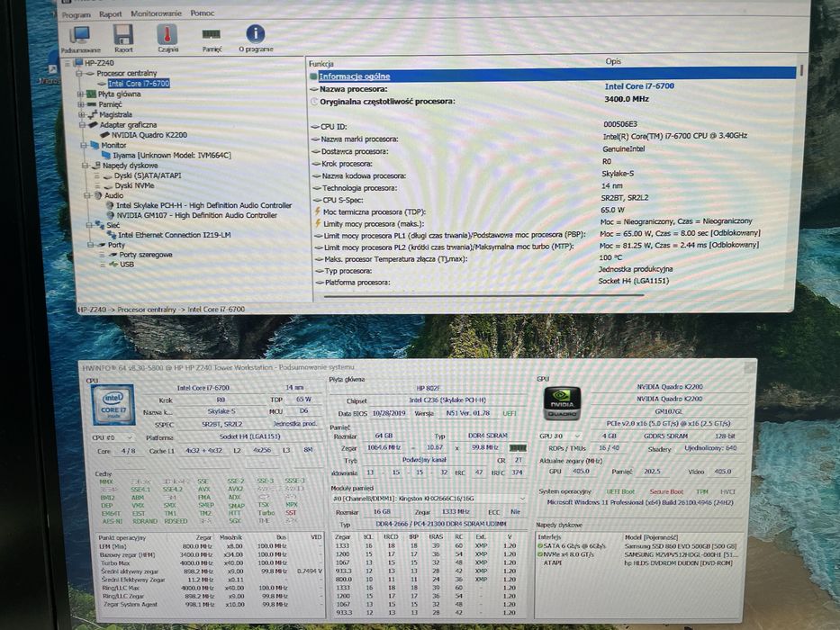Screen dimensions: 840x630
Task: Click the Secure Boot indicator
Action: point(666,491)
